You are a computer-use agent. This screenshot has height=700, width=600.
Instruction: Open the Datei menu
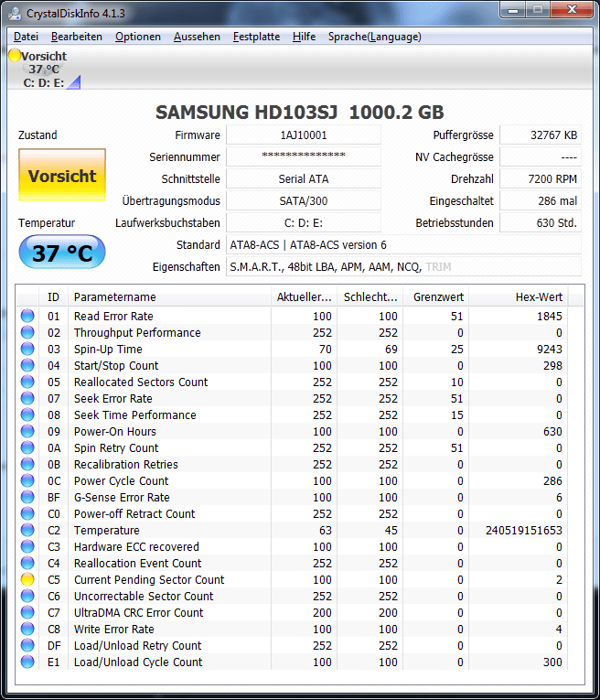(x=26, y=37)
